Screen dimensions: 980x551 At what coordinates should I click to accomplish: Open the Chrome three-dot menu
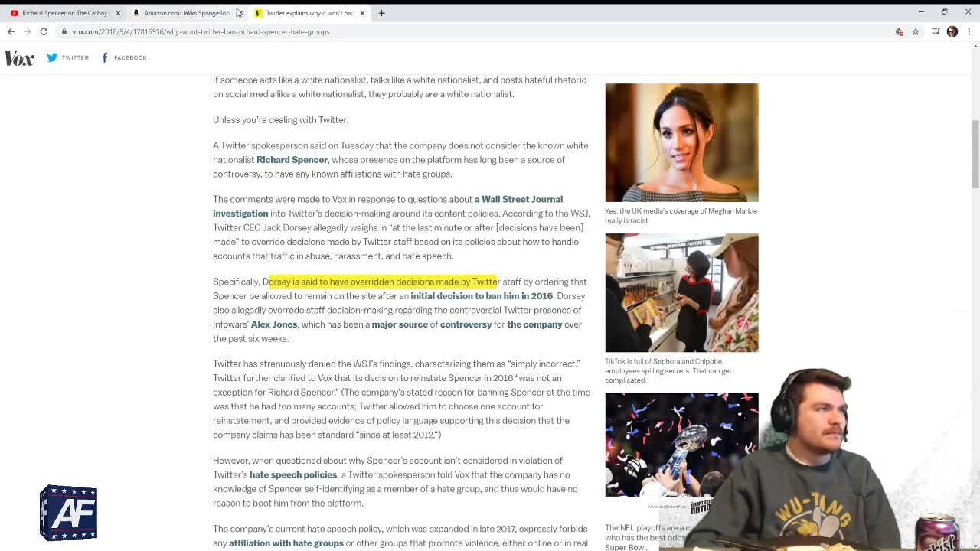click(969, 31)
